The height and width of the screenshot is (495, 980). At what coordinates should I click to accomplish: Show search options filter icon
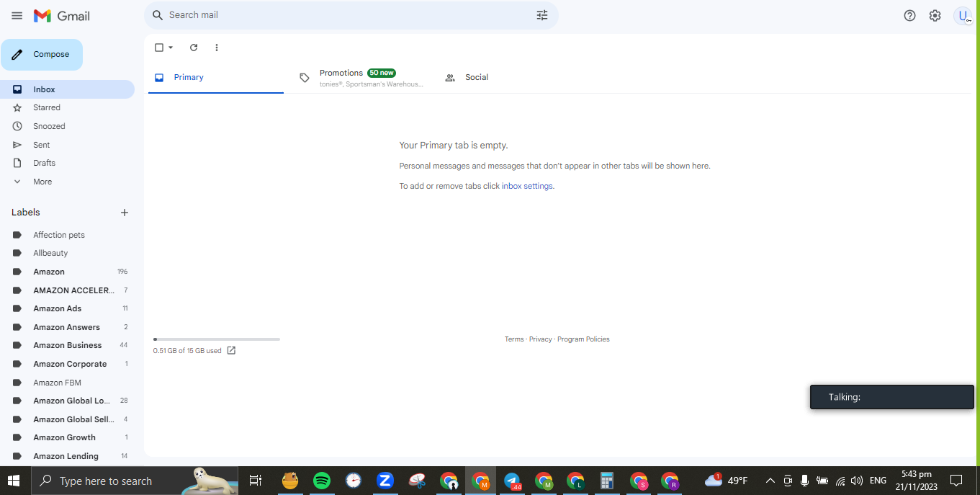coord(542,15)
